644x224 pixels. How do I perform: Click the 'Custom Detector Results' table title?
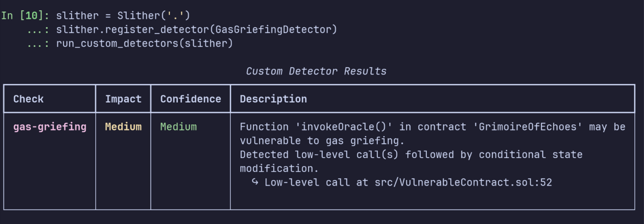click(316, 71)
